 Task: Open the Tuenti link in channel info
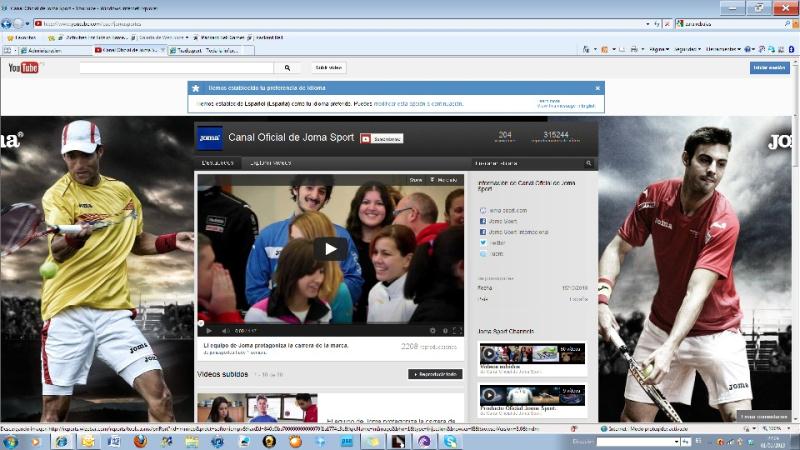(x=496, y=254)
